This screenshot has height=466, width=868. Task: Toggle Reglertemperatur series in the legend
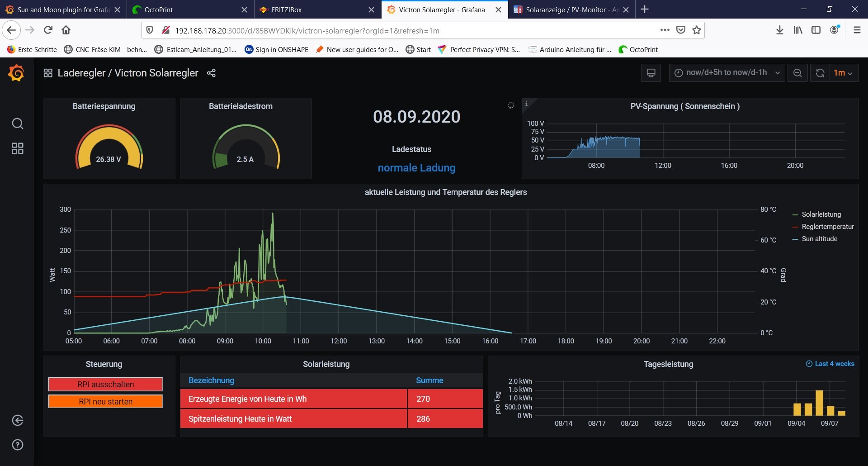pos(827,227)
